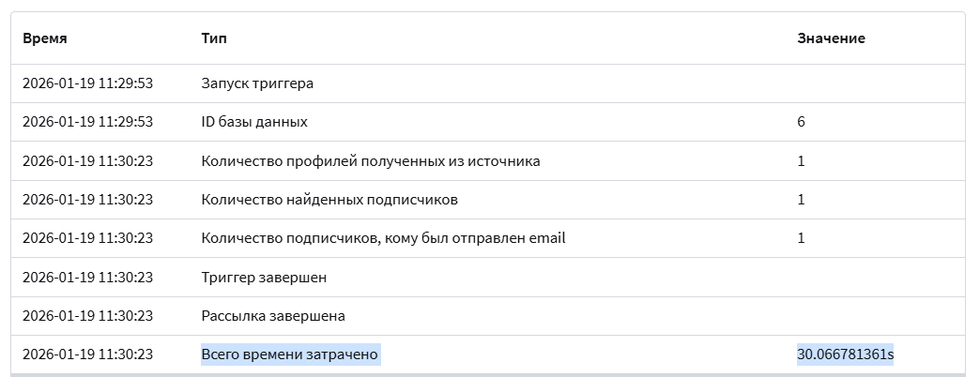Select the "Запуск триггера" log entry
Image resolution: width=980 pixels, height=377 pixels.
(x=257, y=83)
